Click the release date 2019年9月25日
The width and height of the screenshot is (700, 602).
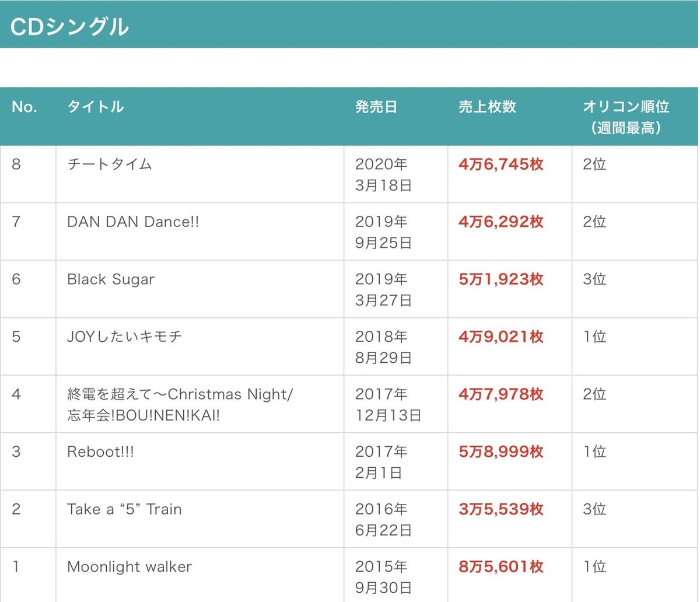click(x=384, y=232)
